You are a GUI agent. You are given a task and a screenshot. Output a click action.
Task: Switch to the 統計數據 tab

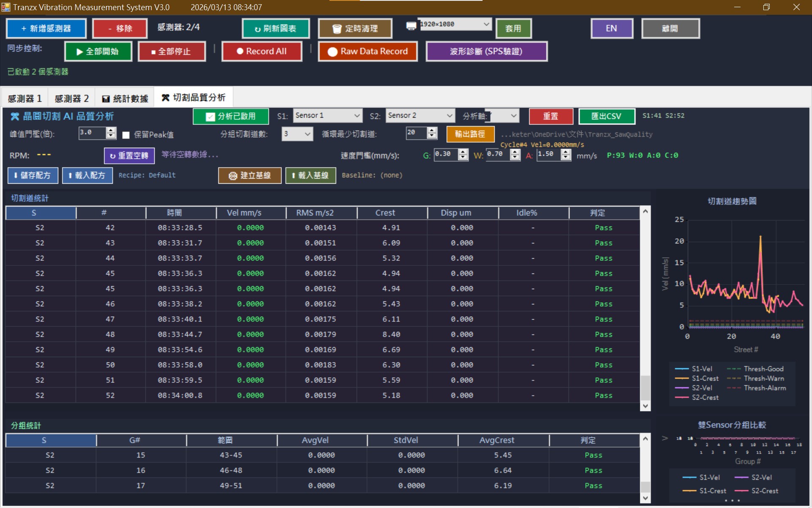click(125, 99)
